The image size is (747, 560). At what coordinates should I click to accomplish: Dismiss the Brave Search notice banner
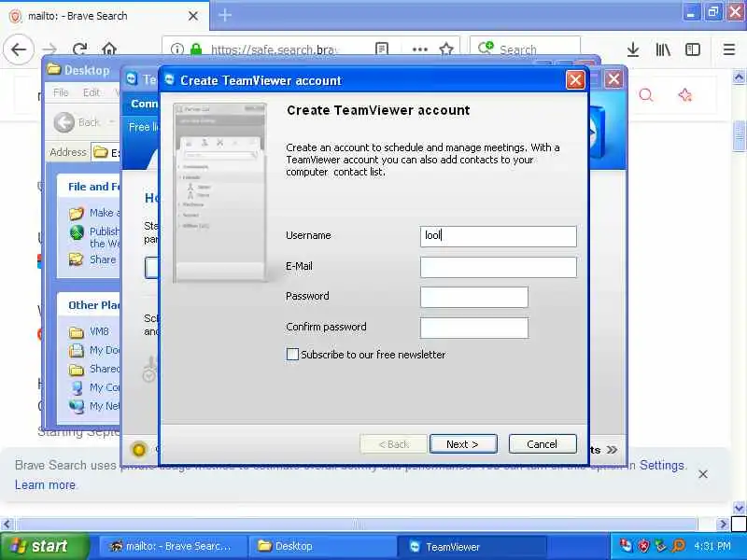703,474
